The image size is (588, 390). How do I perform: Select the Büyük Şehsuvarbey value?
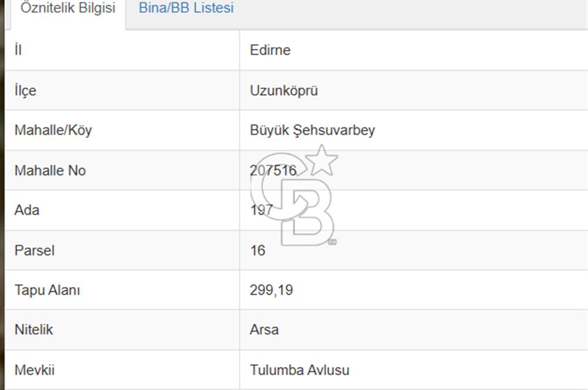(x=312, y=130)
